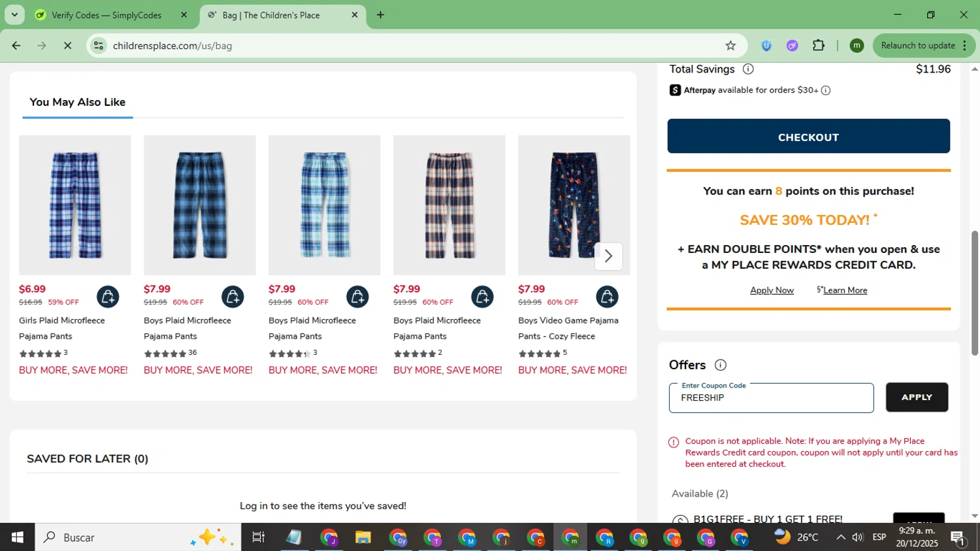Open File Explorer from taskbar
This screenshot has width=980, height=551.
point(363,537)
